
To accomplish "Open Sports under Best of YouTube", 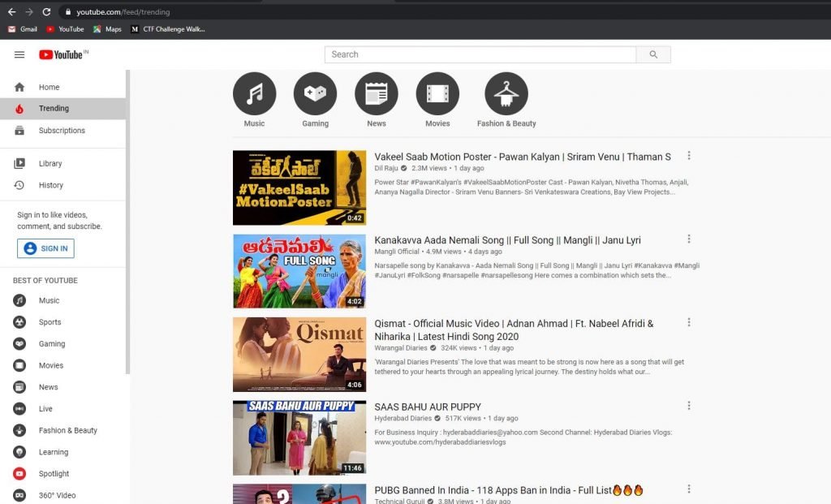I will pos(63,322).
